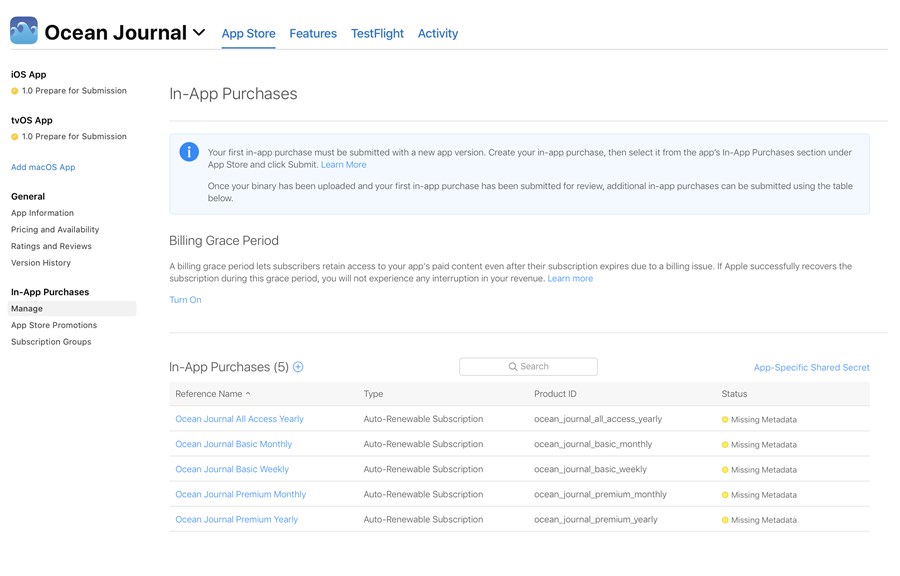Screen dimensions: 900x576
Task: Open the Activity tab
Action: pos(438,33)
